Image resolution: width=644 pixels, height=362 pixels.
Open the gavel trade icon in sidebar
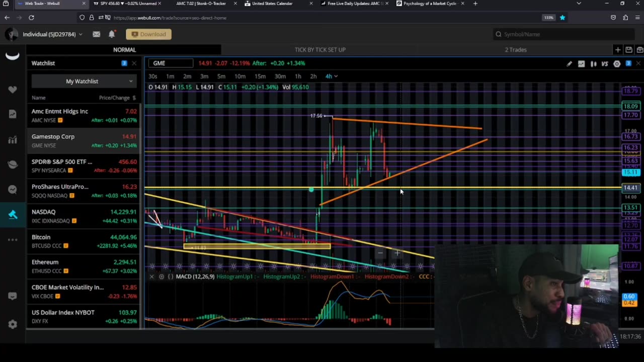(13, 215)
